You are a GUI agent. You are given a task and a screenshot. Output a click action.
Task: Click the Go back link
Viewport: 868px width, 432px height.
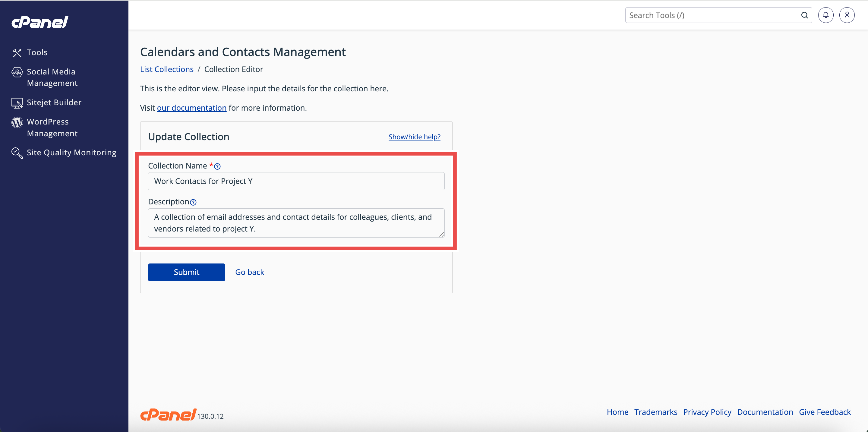[x=249, y=272]
